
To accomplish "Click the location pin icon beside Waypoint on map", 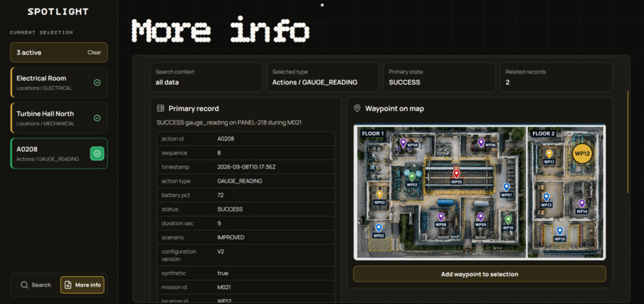I will pyautogui.click(x=357, y=109).
